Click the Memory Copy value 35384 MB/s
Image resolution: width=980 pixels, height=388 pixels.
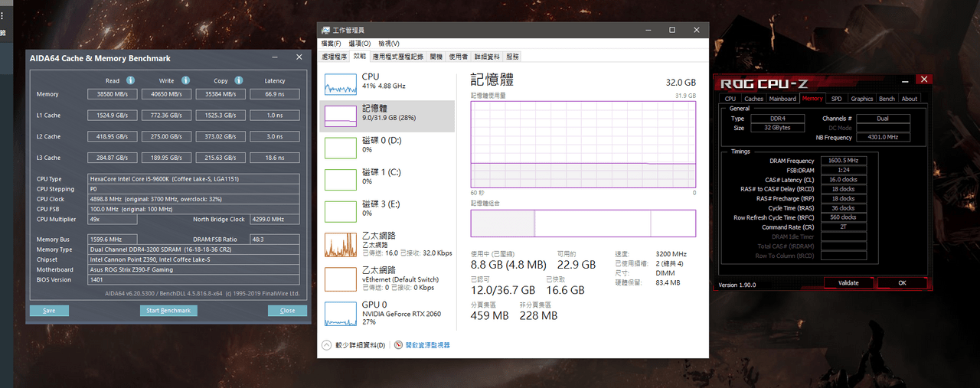point(221,94)
